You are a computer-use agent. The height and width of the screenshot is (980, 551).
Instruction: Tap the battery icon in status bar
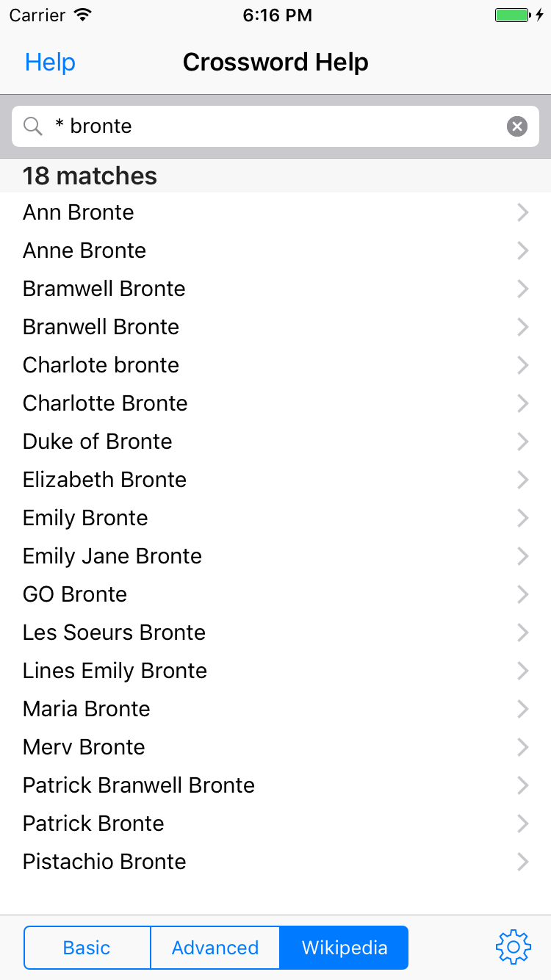click(512, 15)
